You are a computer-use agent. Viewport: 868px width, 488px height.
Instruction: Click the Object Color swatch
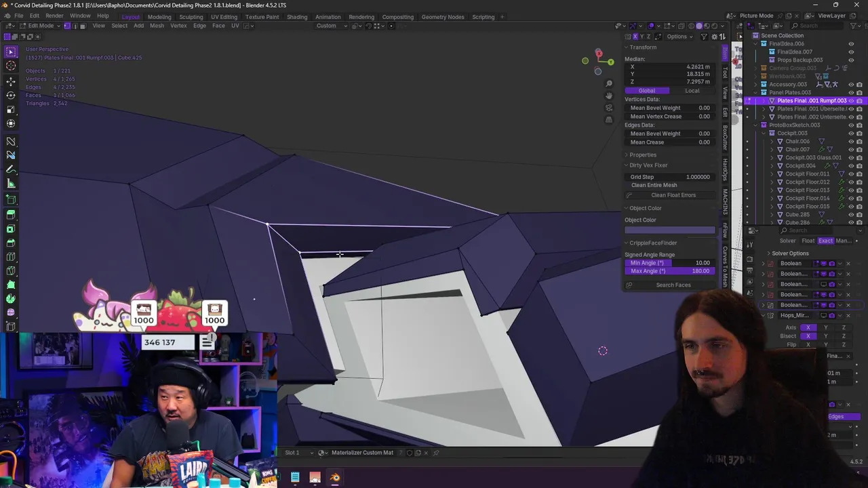[669, 230]
